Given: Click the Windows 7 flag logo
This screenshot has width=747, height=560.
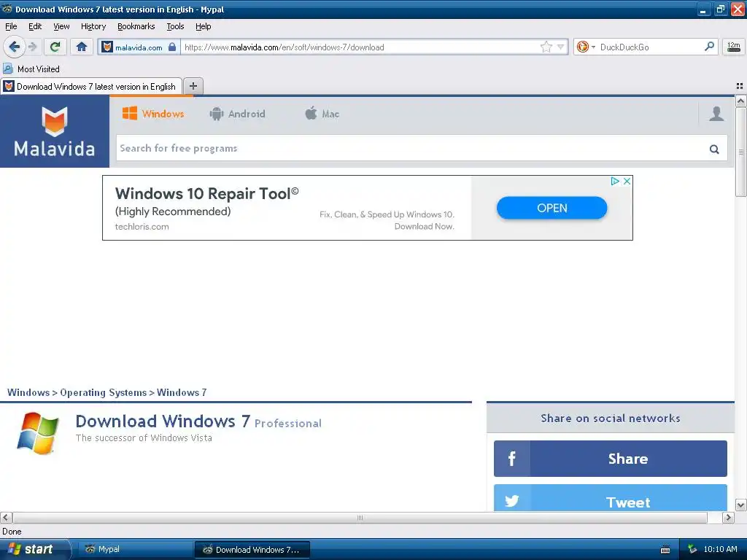Looking at the screenshot, I should point(37,433).
